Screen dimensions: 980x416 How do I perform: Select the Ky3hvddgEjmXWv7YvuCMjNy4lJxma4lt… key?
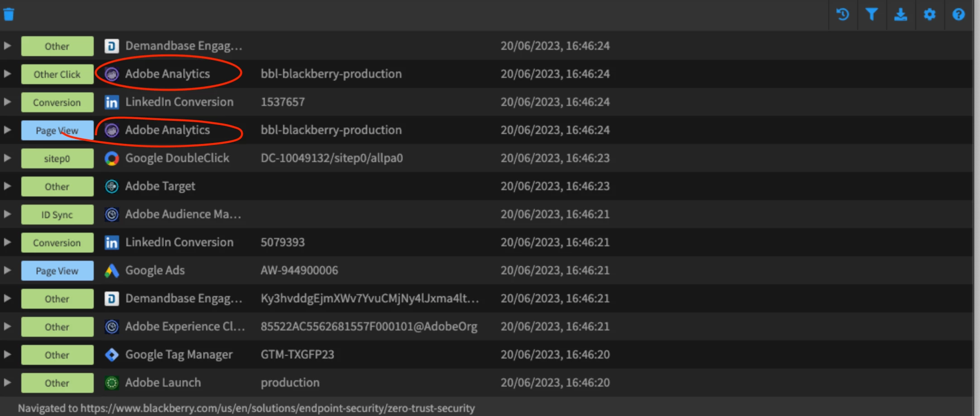[x=370, y=298]
